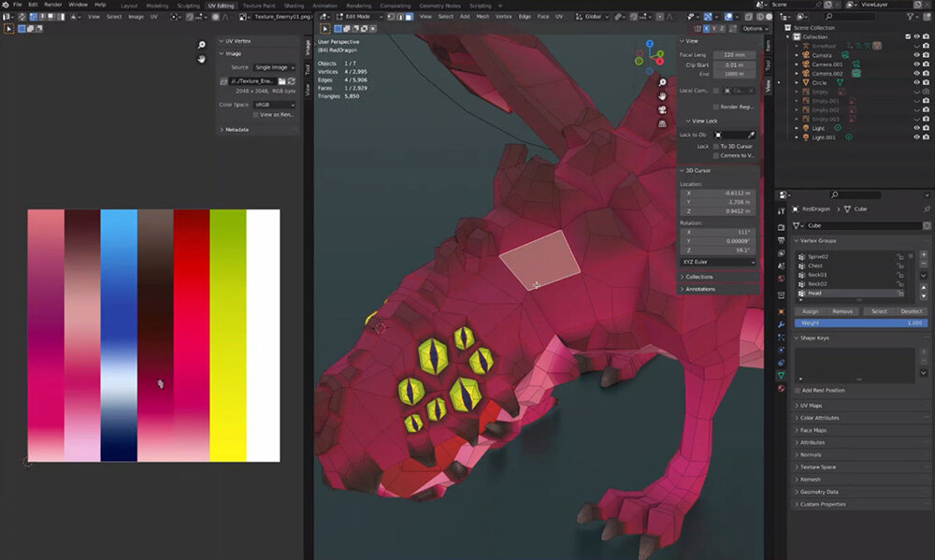Click the open image folder icon
Screen dimensions: 935x560
point(281,82)
